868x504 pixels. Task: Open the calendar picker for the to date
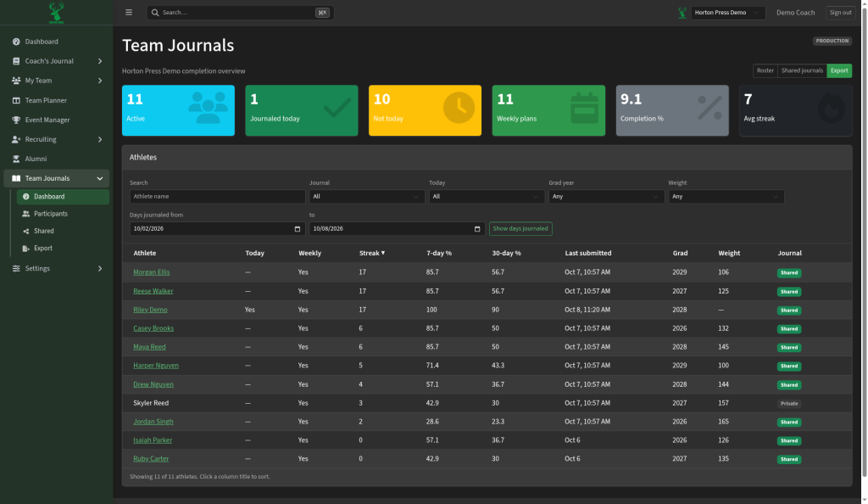coord(477,229)
